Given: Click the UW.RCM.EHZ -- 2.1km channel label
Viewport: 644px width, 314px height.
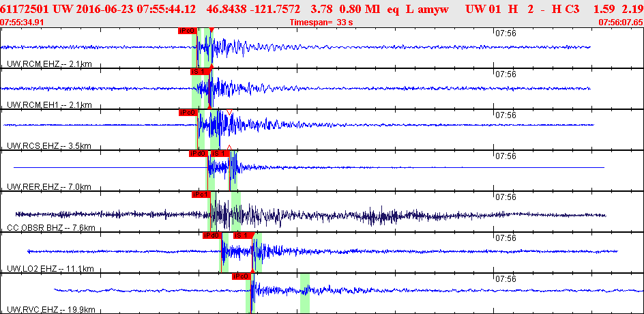Looking at the screenshot, I should coord(49,63).
